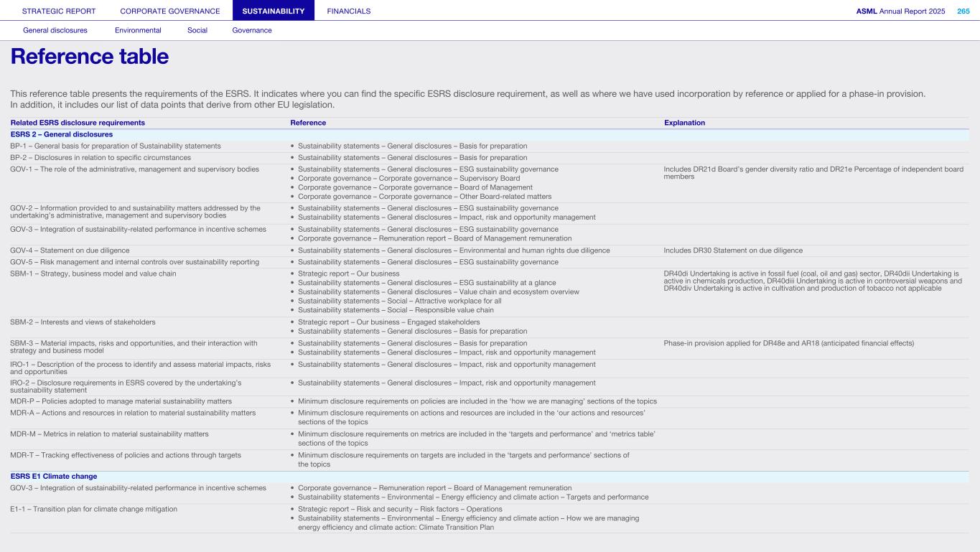980x552 pixels.
Task: Click Risk factors – Operations reference
Action: click(400, 509)
